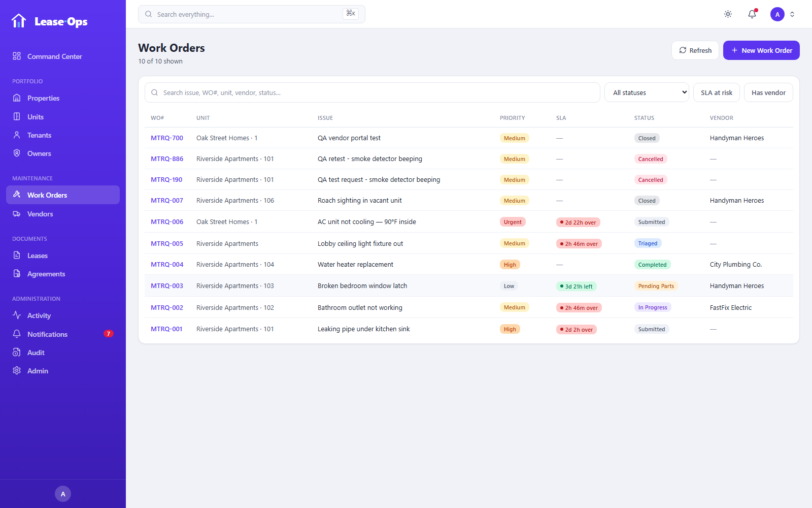Screen dimensions: 812x508
Task: Toggle the SLA at risk filter
Action: [717, 92]
